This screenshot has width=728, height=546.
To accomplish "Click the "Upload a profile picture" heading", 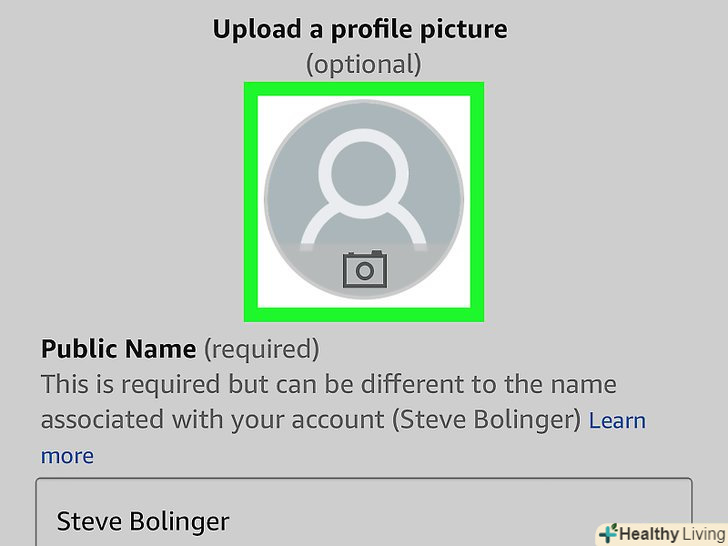I will pyautogui.click(x=360, y=29).
